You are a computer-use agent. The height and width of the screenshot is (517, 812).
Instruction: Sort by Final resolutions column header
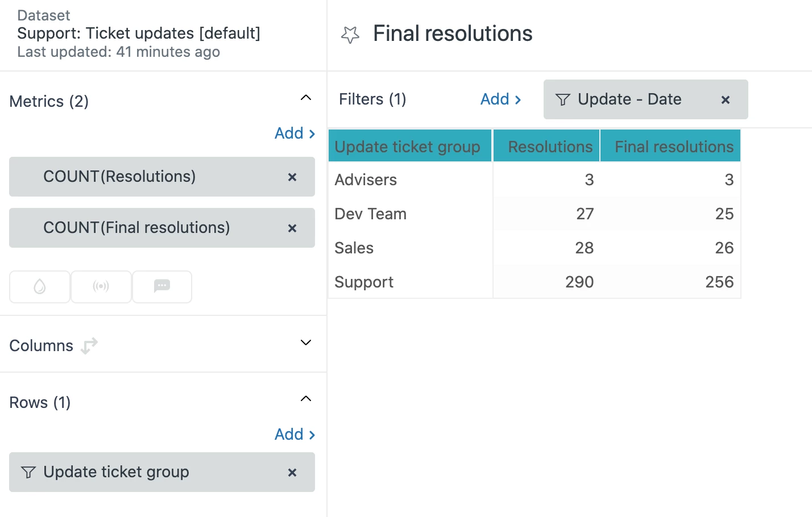pyautogui.click(x=674, y=147)
